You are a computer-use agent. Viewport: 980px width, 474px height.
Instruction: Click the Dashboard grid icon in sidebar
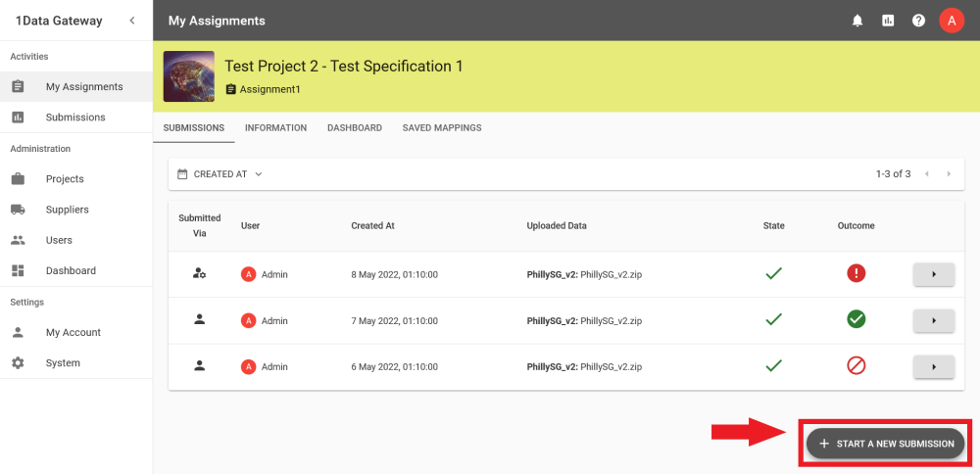[x=18, y=271]
